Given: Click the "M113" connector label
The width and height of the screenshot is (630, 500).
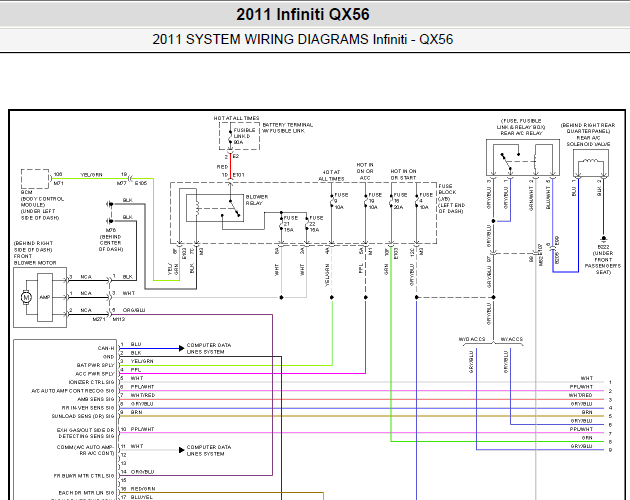Looking at the screenshot, I should (x=119, y=319).
